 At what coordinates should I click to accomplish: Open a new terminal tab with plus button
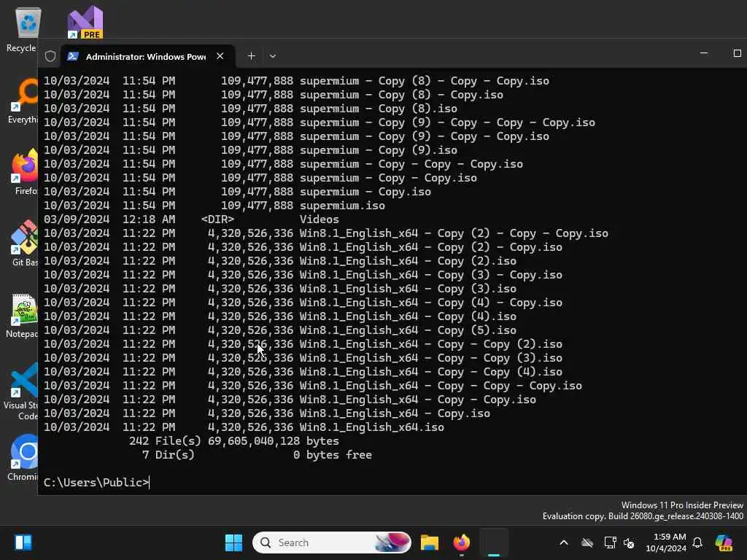(x=251, y=56)
